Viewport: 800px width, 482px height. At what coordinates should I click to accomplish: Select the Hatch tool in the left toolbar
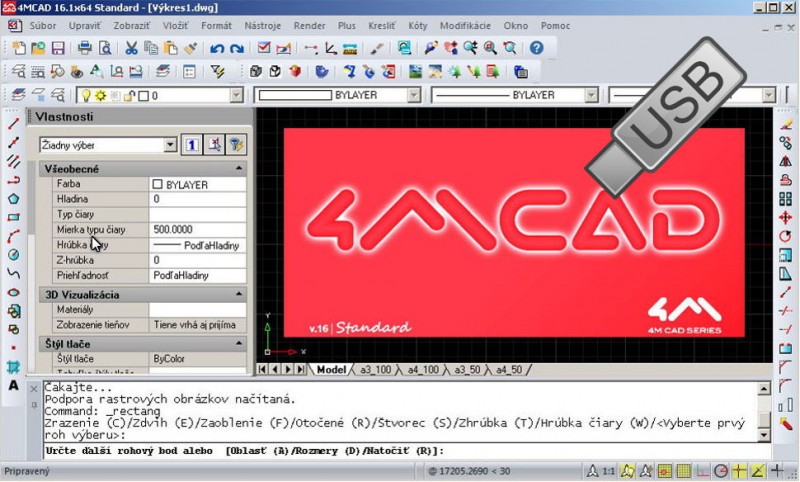coord(13,367)
